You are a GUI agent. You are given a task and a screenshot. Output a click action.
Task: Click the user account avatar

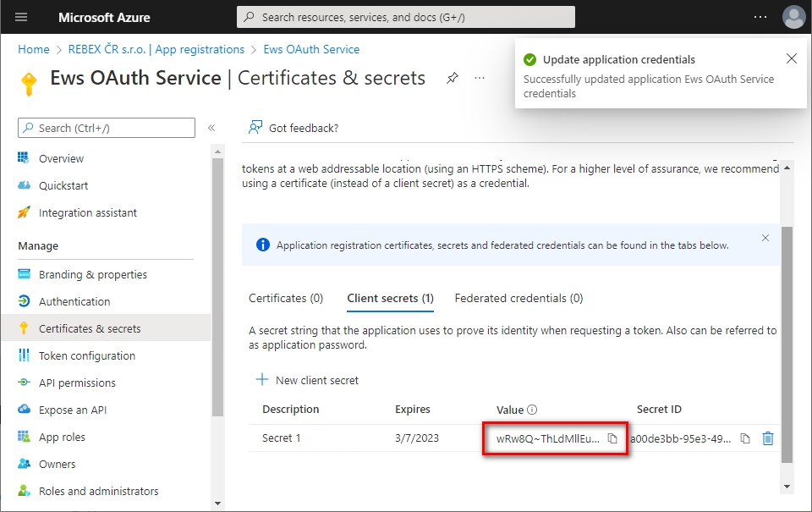tap(793, 17)
